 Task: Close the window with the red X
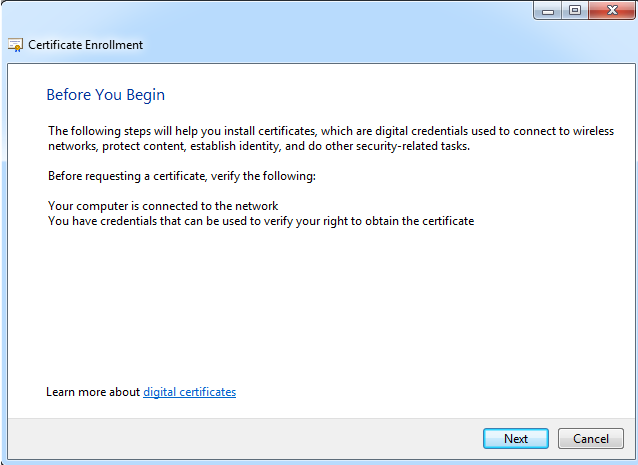(609, 11)
